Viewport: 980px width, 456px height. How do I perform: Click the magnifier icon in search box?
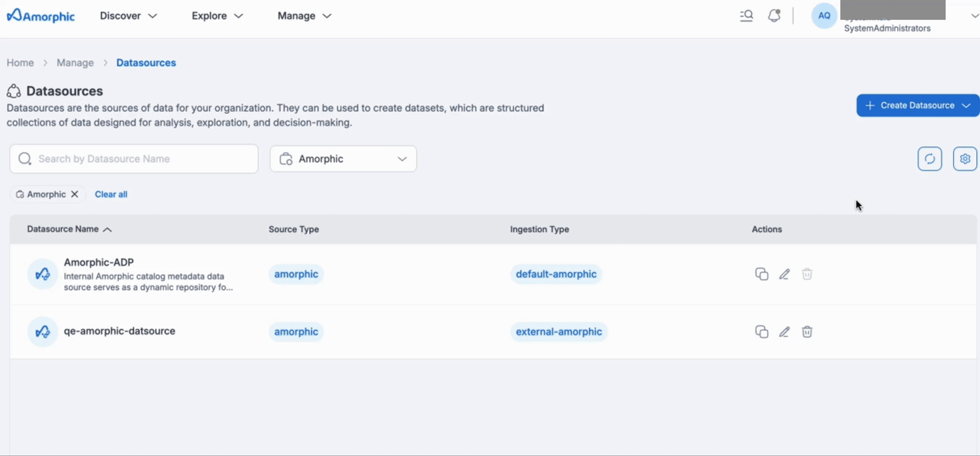coord(25,159)
